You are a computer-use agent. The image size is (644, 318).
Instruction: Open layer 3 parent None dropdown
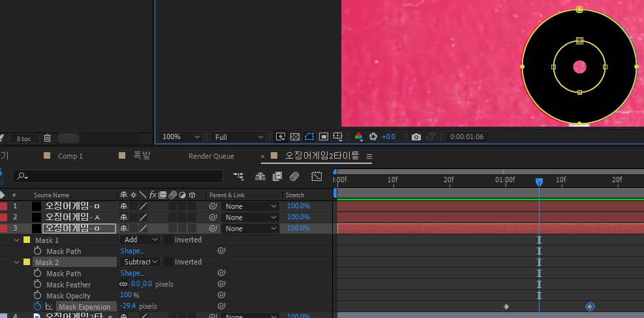tap(251, 229)
